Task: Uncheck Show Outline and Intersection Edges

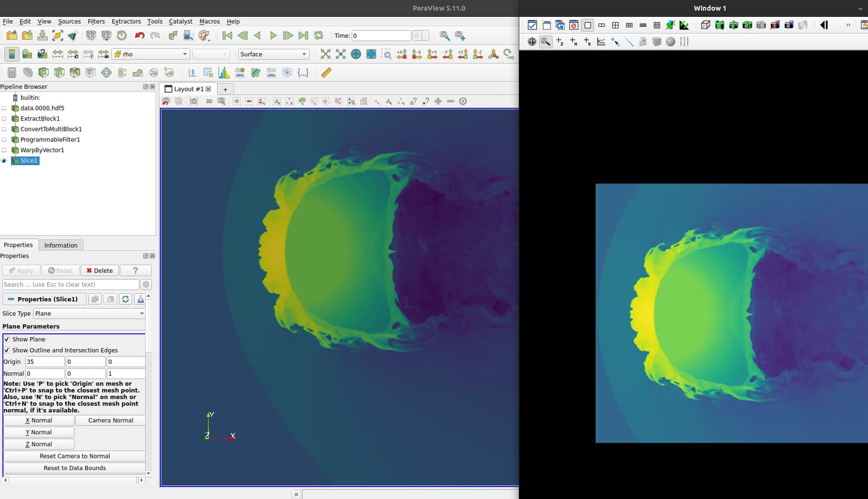Action: [7, 350]
